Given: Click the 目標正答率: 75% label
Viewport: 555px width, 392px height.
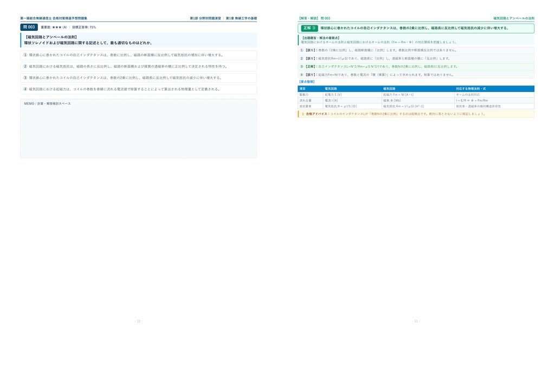Looking at the screenshot, I should pos(84,27).
